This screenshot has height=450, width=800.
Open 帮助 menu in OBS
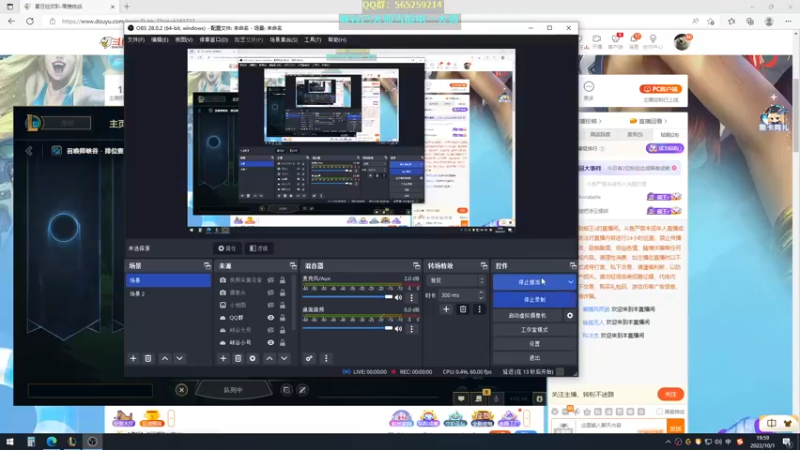coord(337,40)
